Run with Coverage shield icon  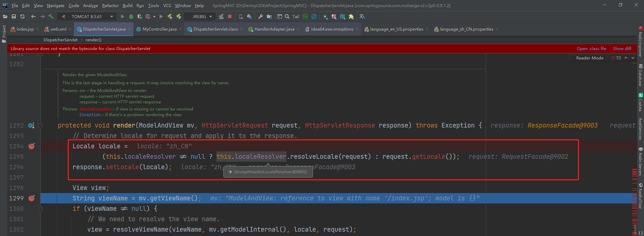click(x=140, y=16)
